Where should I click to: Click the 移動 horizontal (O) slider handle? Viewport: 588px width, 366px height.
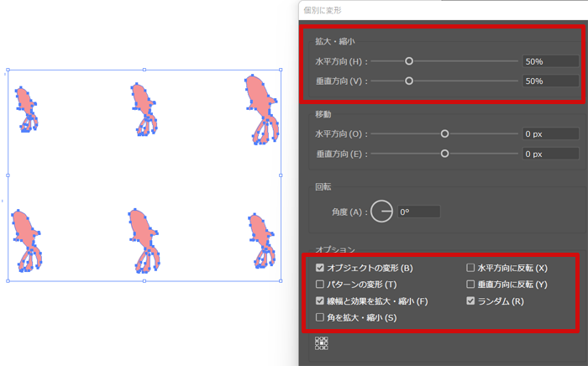click(444, 133)
